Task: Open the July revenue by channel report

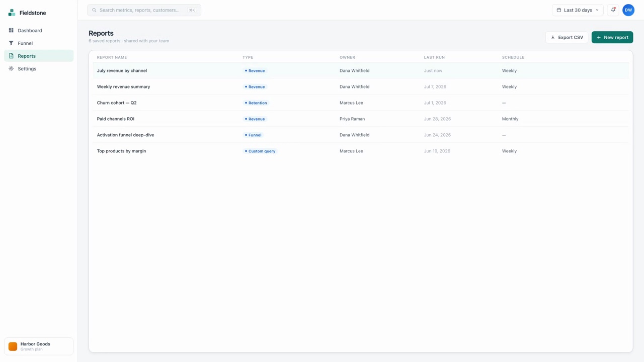Action: 122,70
